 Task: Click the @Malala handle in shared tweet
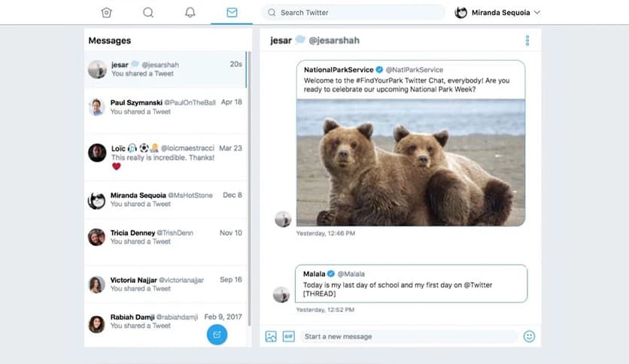[x=351, y=275]
